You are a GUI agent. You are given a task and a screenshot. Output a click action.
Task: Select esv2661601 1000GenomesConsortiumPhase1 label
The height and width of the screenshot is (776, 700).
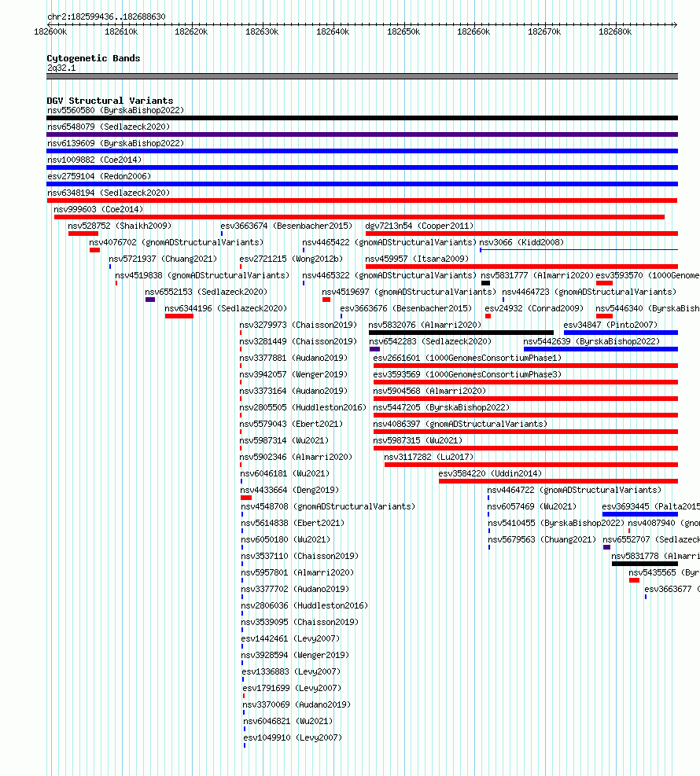tap(467, 358)
